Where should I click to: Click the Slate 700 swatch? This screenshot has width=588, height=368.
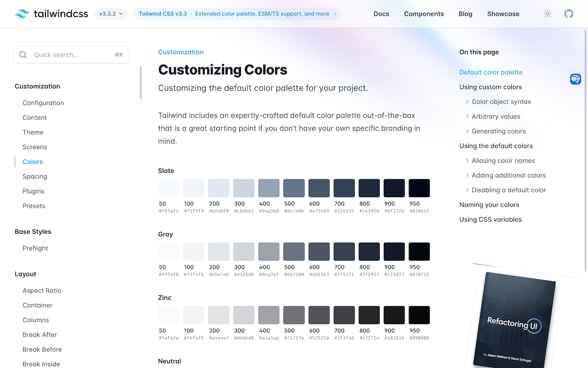tap(344, 188)
